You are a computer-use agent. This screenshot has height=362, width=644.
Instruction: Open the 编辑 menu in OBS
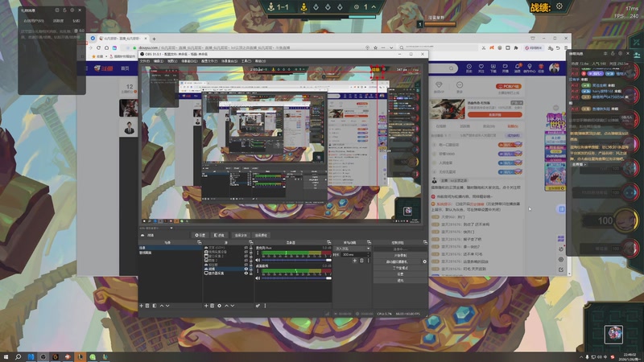pos(158,61)
